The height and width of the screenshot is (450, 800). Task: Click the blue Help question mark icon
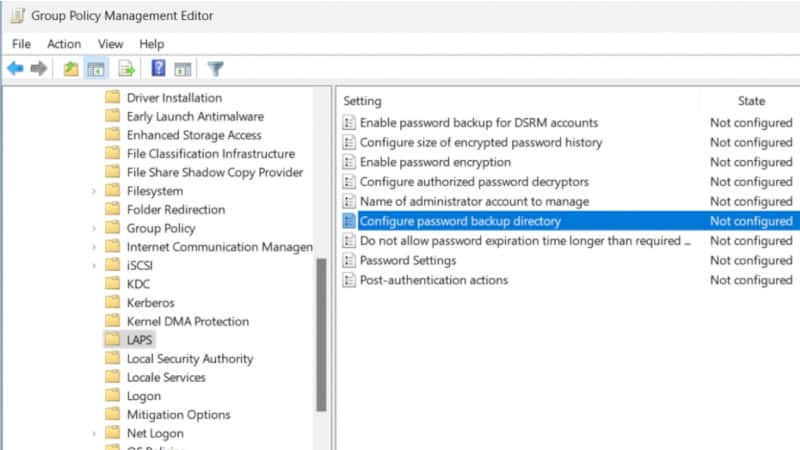(158, 68)
